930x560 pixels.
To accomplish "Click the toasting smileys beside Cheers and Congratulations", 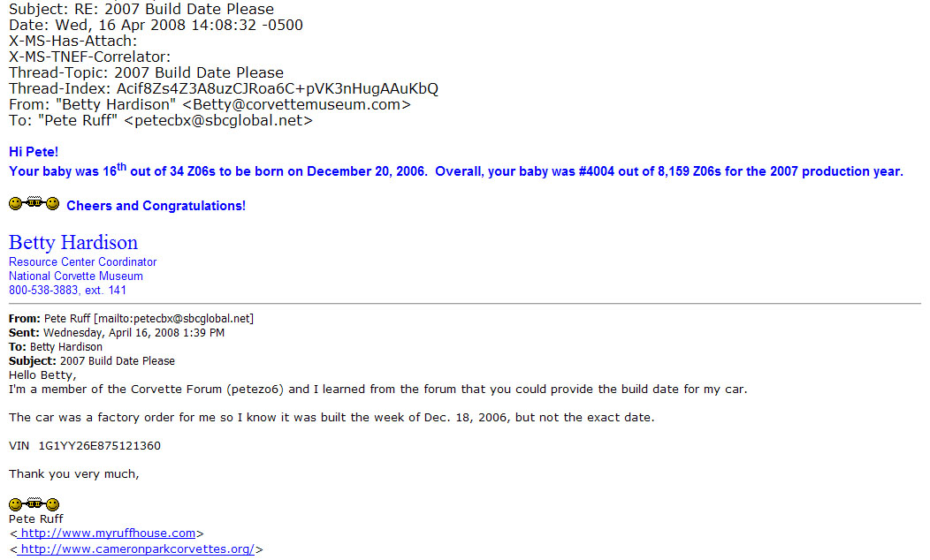I will [34, 205].
